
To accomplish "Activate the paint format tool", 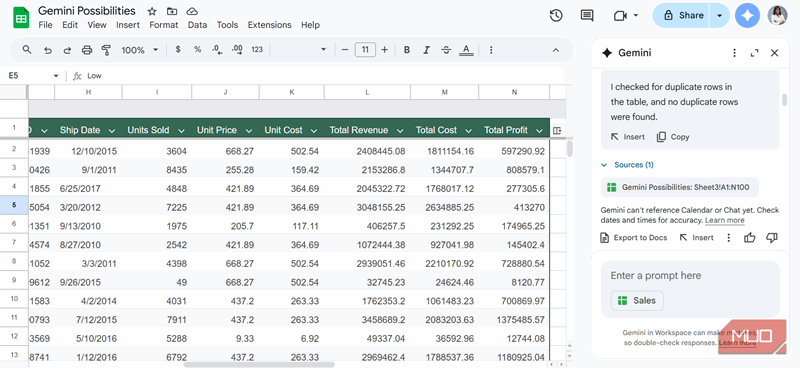I will 106,50.
